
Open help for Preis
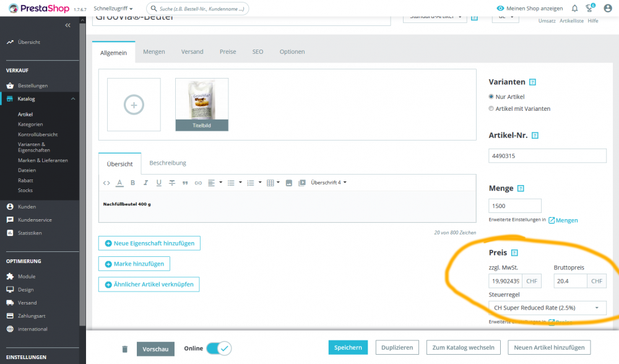click(514, 253)
